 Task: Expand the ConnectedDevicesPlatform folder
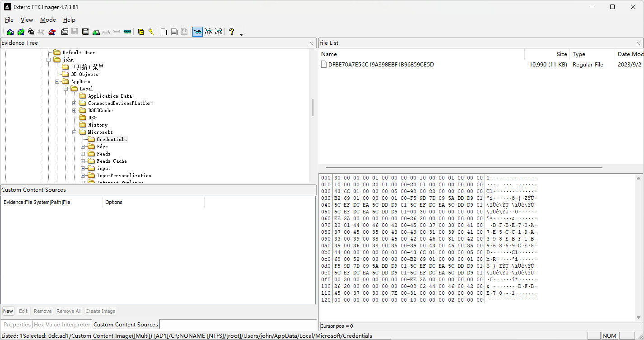tap(75, 104)
